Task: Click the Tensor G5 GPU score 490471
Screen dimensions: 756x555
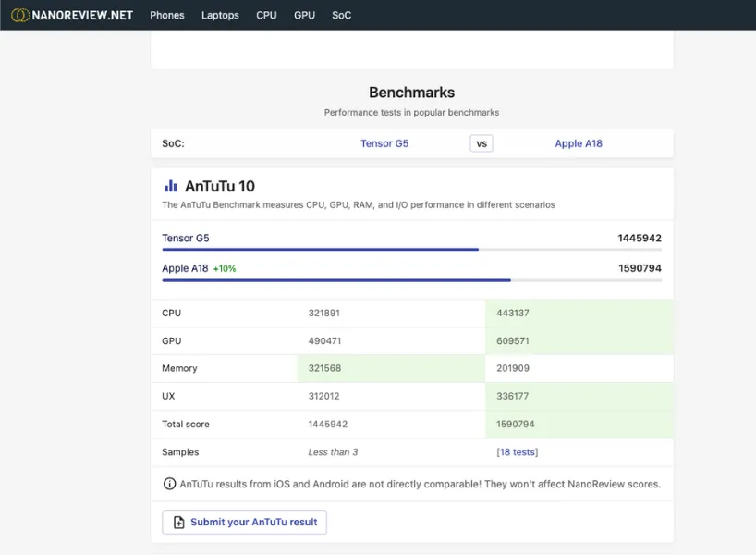Action: pyautogui.click(x=324, y=340)
